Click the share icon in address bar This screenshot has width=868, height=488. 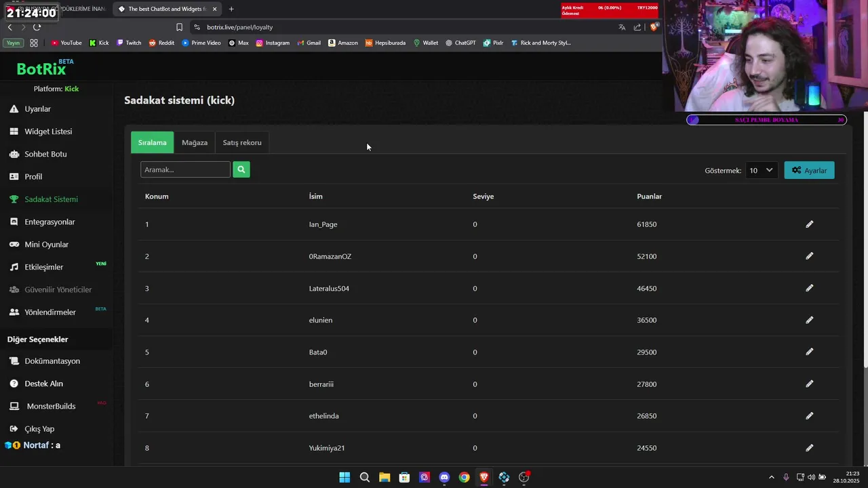[x=637, y=27]
